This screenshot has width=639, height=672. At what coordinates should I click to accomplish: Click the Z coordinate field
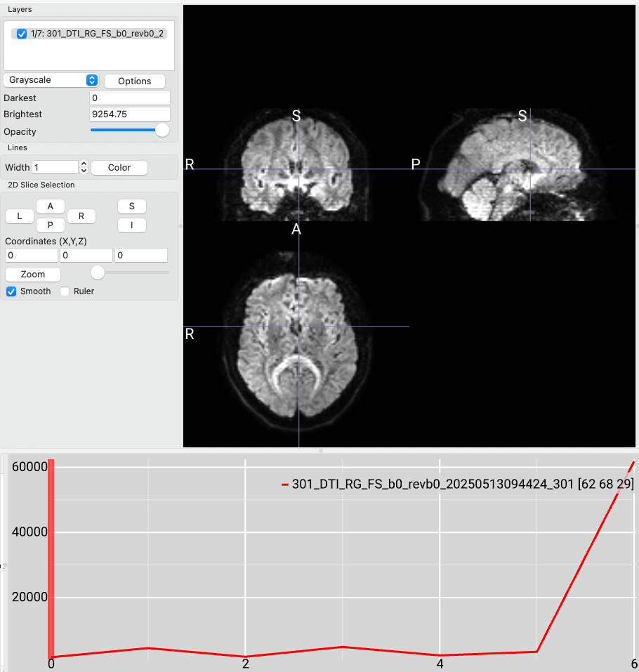coord(141,256)
